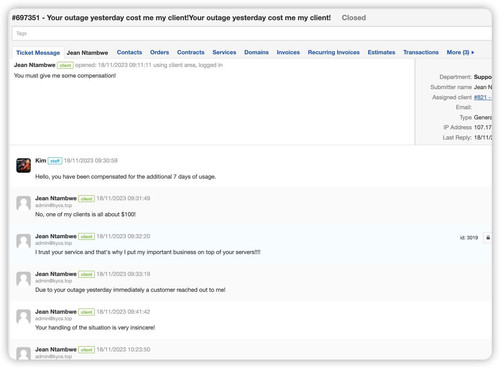The height and width of the screenshot is (368, 500).
Task: Click the message 'Your handling of the situation is very insincere!'
Action: point(95,328)
